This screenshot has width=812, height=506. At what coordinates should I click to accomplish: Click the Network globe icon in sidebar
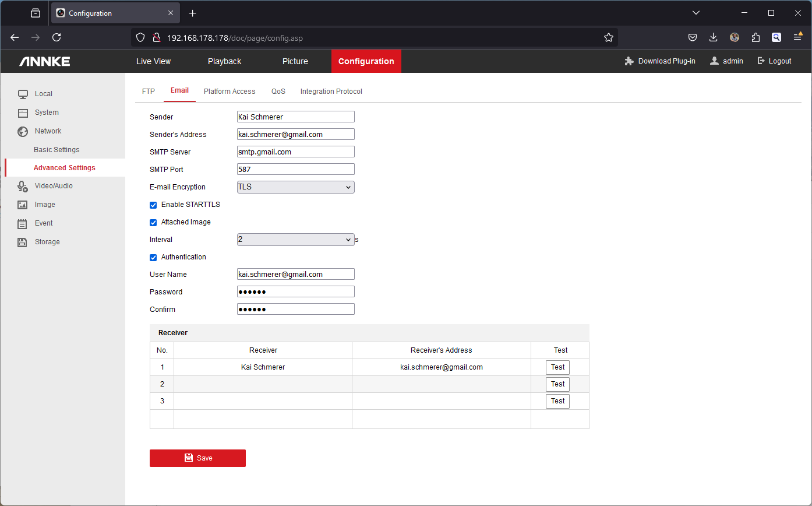(23, 131)
